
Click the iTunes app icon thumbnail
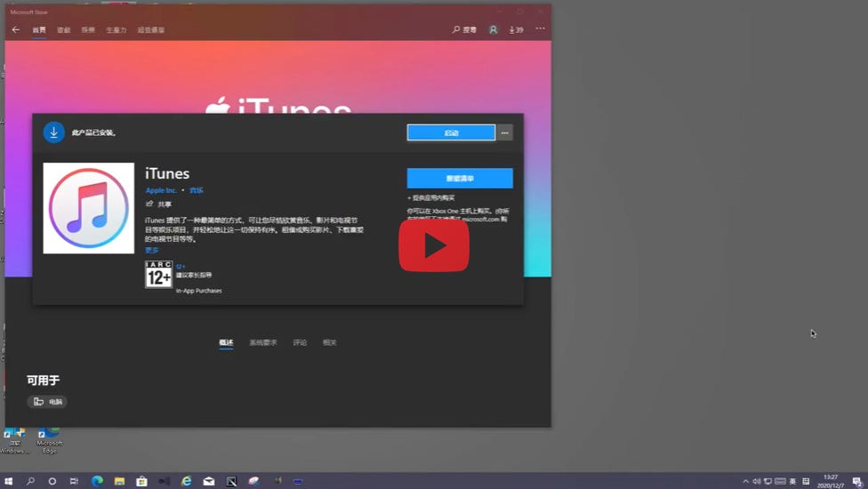pyautogui.click(x=89, y=208)
